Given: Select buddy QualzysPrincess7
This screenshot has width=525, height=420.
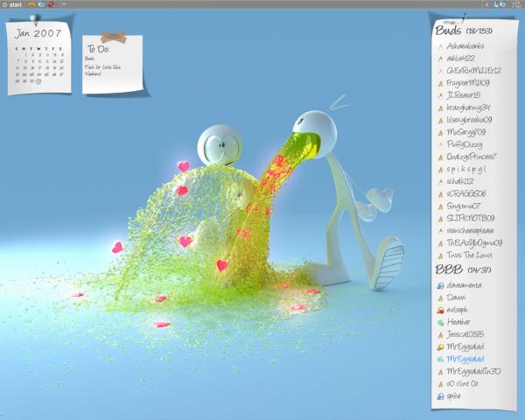Looking at the screenshot, I should [472, 157].
